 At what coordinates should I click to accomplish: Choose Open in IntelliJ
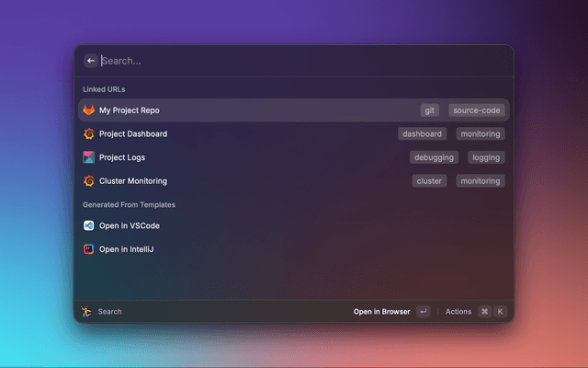(126, 249)
